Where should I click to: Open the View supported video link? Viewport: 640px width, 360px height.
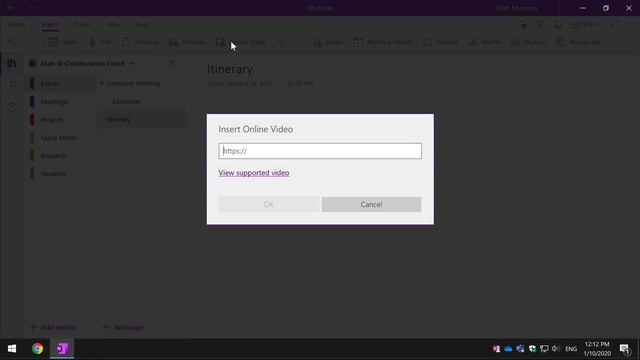tap(254, 173)
